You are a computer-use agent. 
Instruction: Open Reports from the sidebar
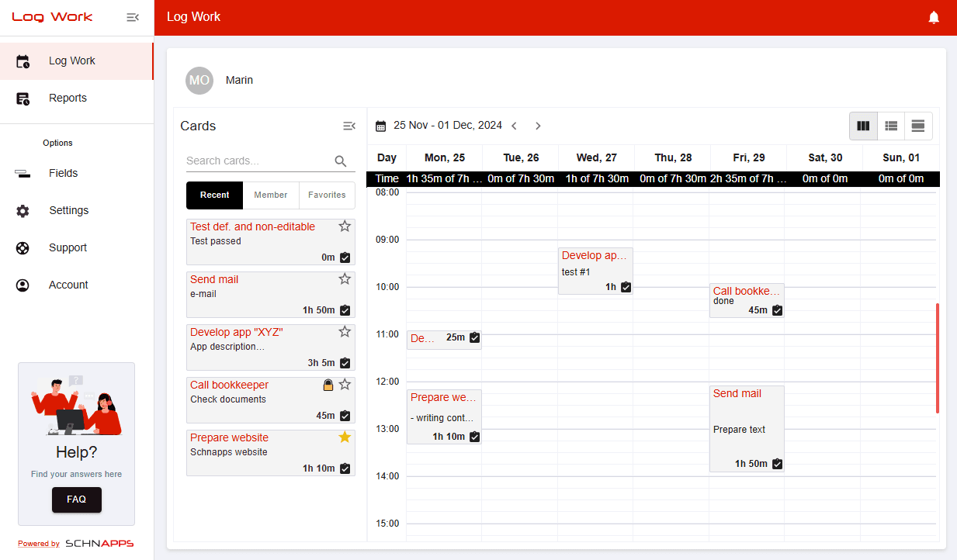68,98
